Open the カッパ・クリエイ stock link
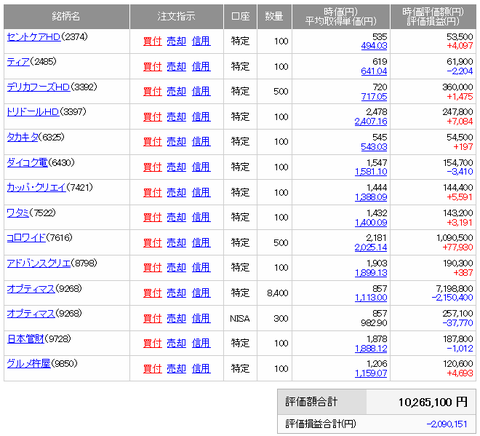The image size is (480, 436). click(36, 188)
